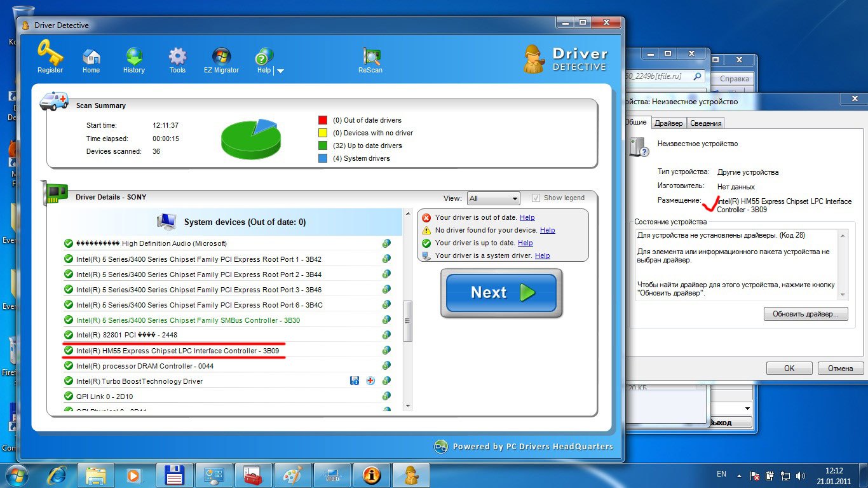Image resolution: width=868 pixels, height=488 pixels.
Task: Switch to Общие tab in properties dialog
Action: pyautogui.click(x=636, y=122)
